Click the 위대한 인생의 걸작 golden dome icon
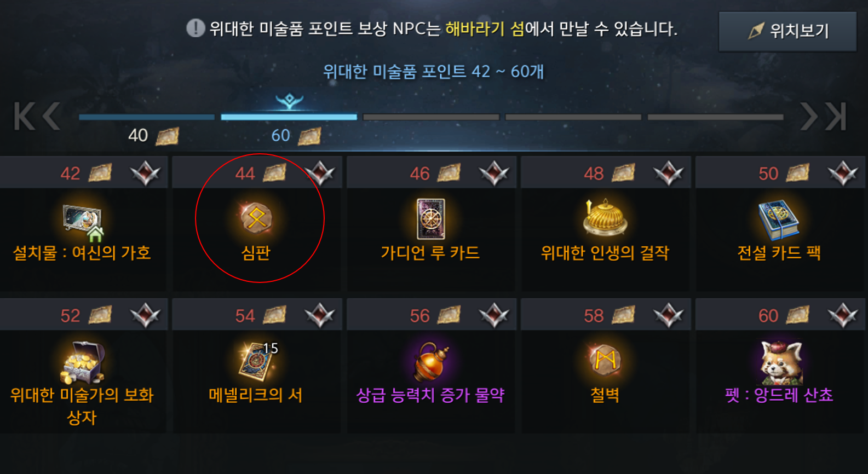This screenshot has height=474, width=868. pos(605,218)
